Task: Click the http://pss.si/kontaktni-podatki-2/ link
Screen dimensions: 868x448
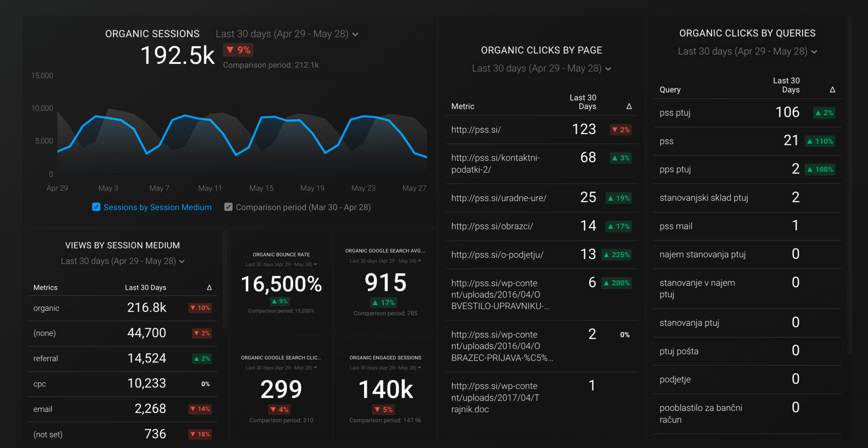Action: click(495, 163)
